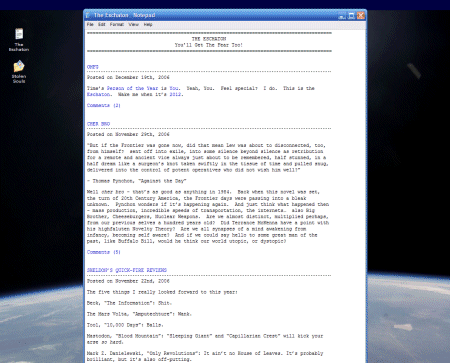Follow the '2012' link
This screenshot has height=363, width=450.
[x=175, y=94]
